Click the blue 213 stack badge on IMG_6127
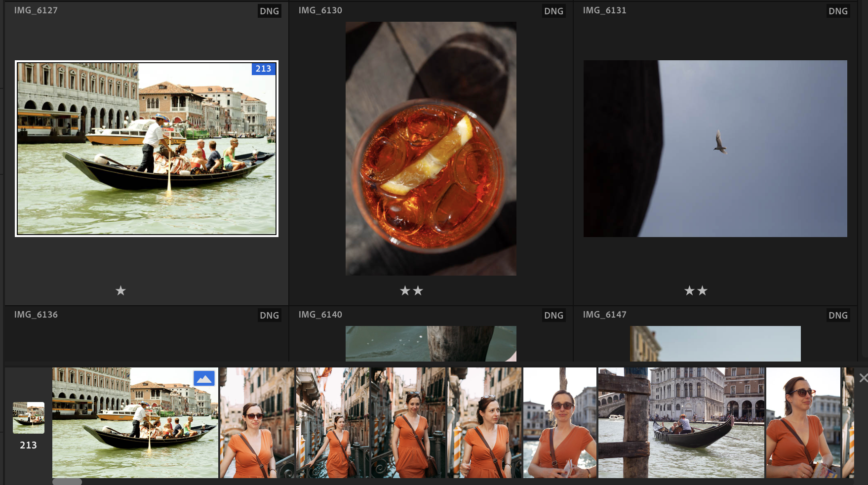The height and width of the screenshot is (485, 868). (263, 69)
